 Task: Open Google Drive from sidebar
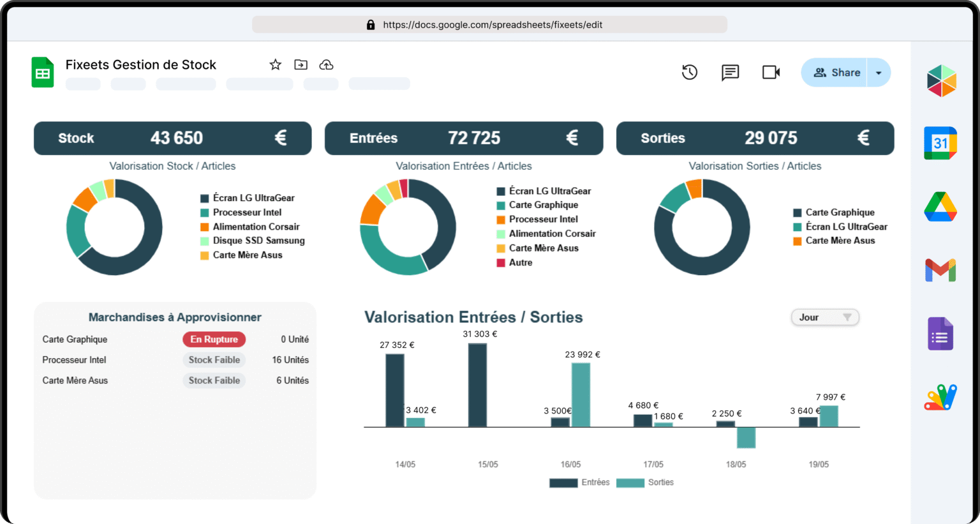pos(940,207)
